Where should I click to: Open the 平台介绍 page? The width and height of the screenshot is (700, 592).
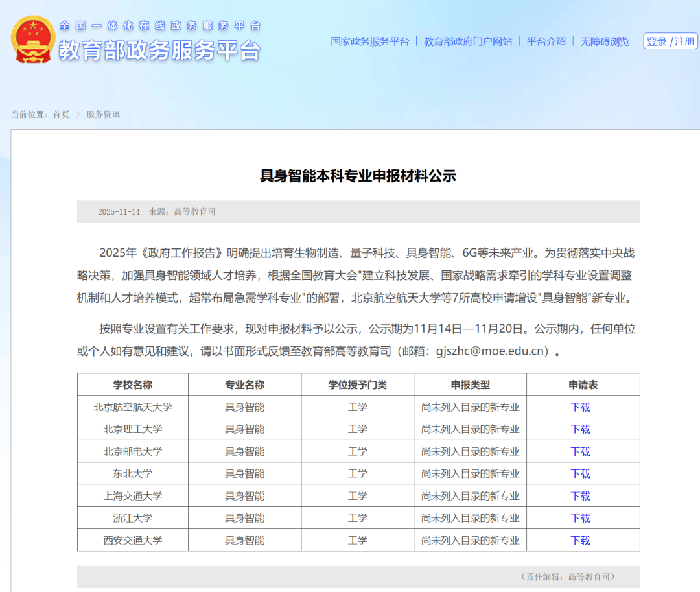click(546, 41)
